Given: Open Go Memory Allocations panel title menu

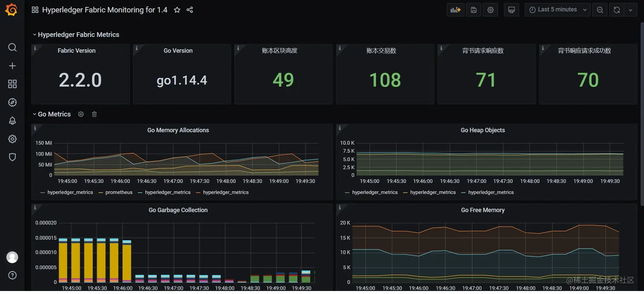Looking at the screenshot, I should point(178,130).
